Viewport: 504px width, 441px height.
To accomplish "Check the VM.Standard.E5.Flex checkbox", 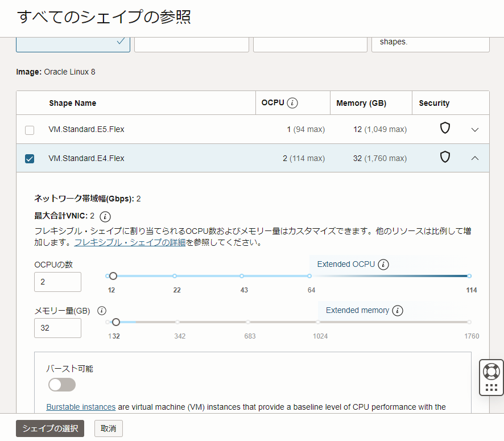I will 30,130.
